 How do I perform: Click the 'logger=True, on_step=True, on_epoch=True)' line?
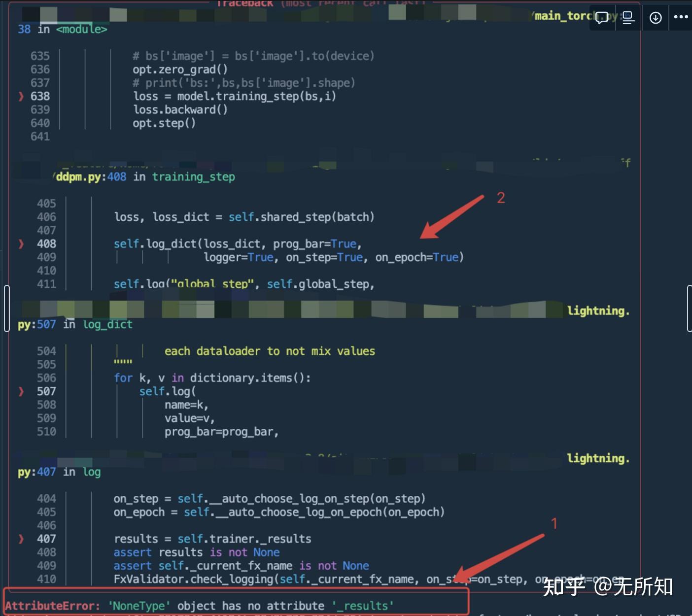click(x=334, y=257)
